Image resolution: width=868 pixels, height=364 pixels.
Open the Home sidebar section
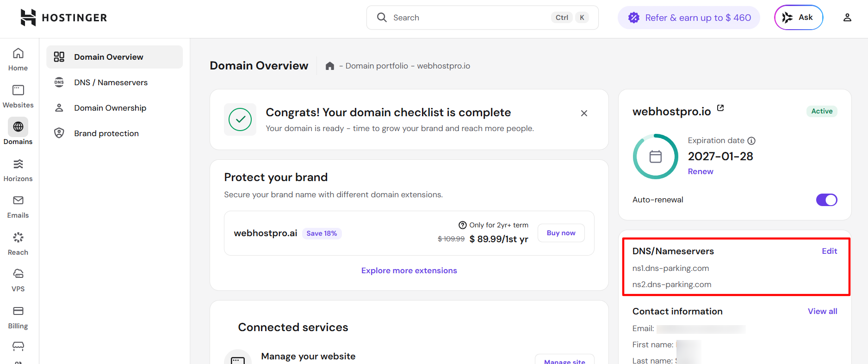[x=18, y=60]
